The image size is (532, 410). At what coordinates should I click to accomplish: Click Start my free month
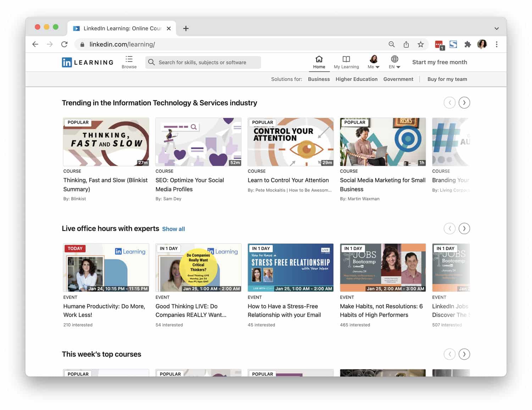click(x=439, y=62)
